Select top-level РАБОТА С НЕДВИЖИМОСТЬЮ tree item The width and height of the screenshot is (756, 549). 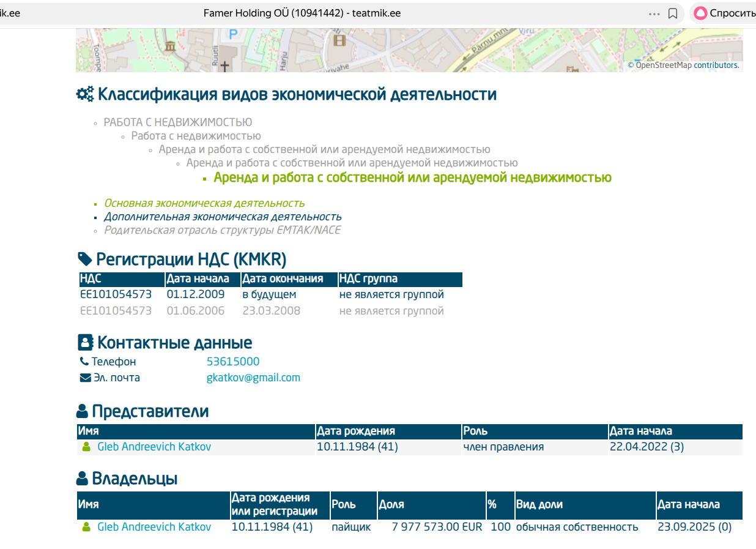pyautogui.click(x=177, y=122)
